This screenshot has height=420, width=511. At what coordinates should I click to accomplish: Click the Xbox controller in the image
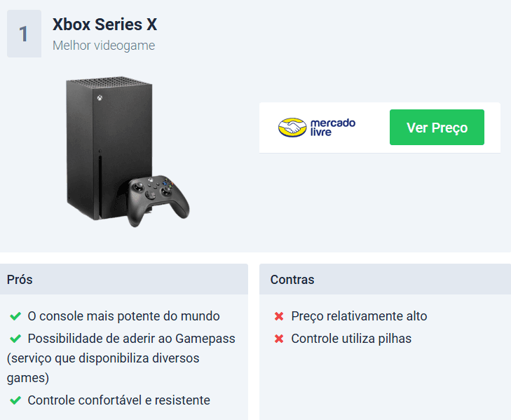click(x=158, y=201)
